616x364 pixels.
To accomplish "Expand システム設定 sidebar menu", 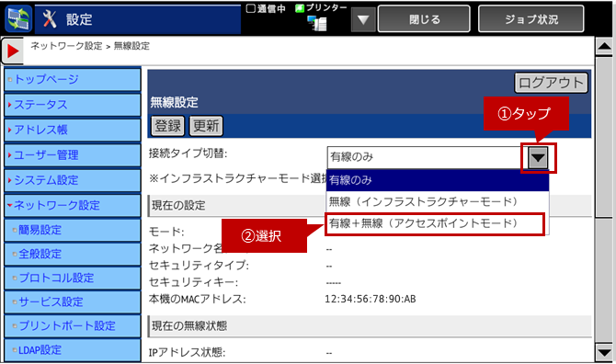I will [x=73, y=180].
